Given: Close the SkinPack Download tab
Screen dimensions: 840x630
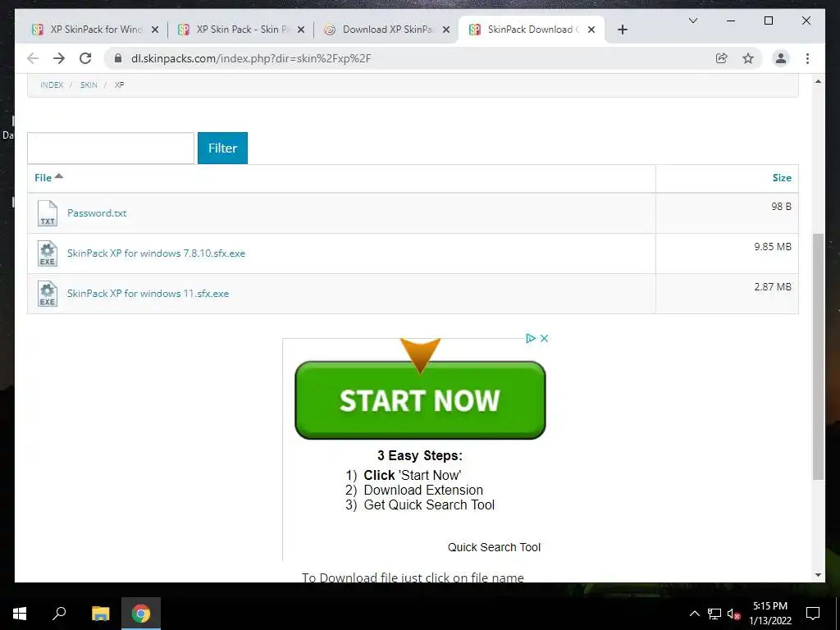Looking at the screenshot, I should point(591,30).
